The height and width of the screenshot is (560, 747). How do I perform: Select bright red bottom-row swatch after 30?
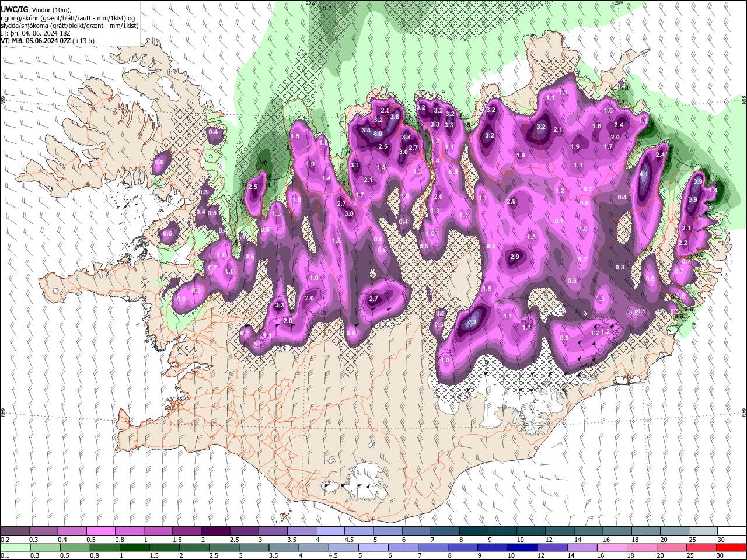point(731,547)
